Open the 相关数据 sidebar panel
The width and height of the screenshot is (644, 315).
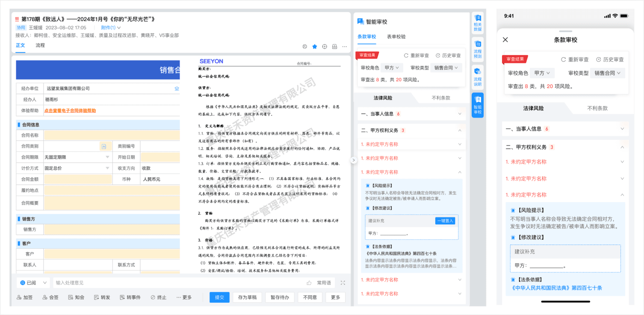pyautogui.click(x=478, y=24)
